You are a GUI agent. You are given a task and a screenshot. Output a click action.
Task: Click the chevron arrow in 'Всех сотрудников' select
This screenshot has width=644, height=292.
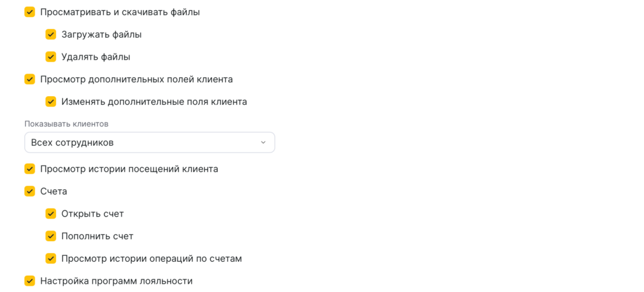[x=263, y=143]
